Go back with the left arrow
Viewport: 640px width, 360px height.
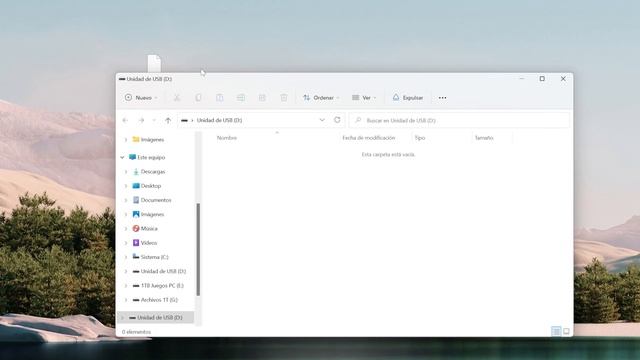(x=125, y=120)
